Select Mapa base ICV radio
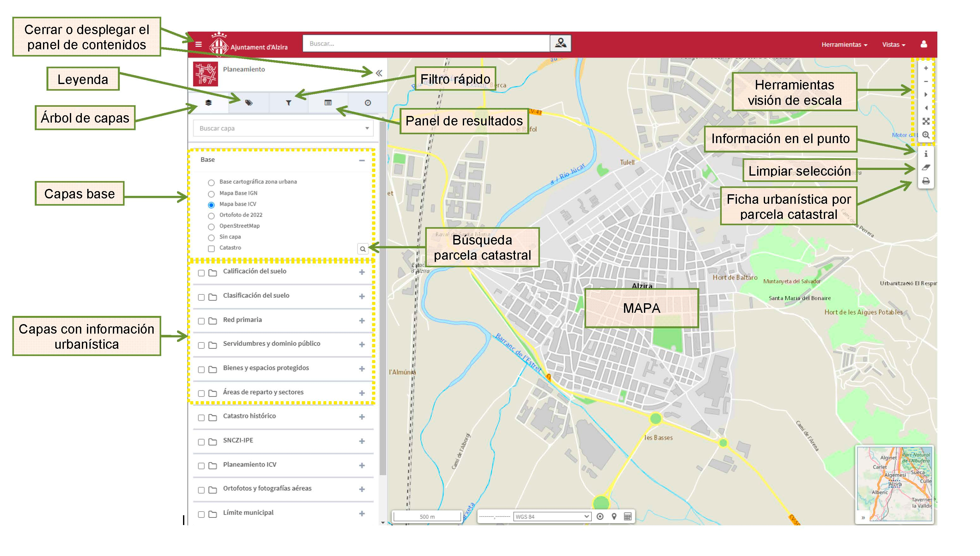The image size is (980, 556). (211, 205)
